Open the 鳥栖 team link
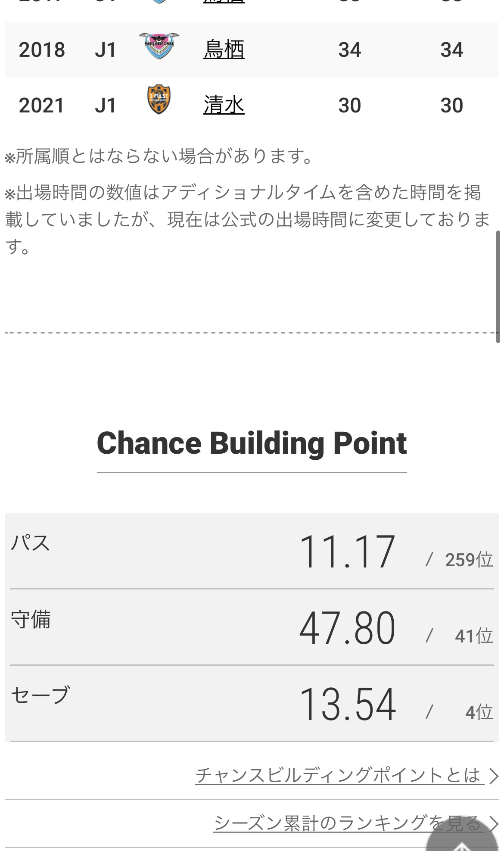 tap(224, 49)
